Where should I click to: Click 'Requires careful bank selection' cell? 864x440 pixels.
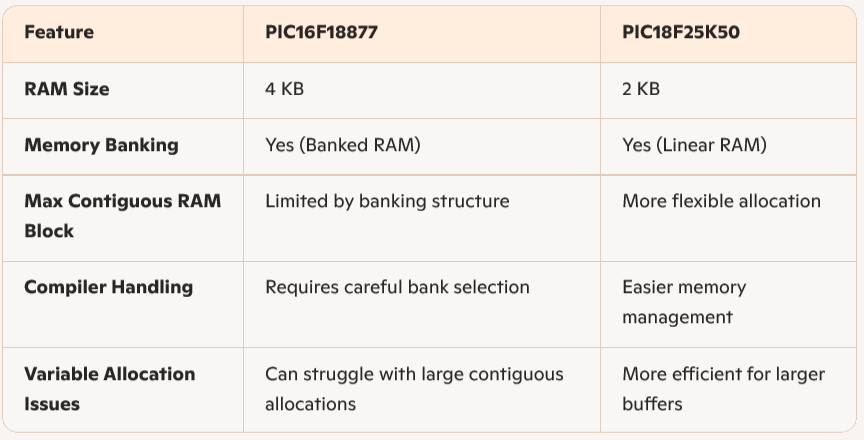click(x=397, y=287)
